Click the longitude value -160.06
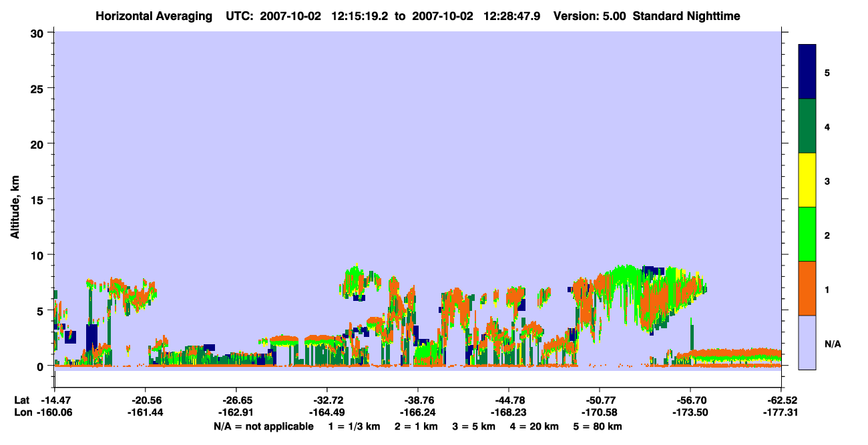This screenshot has width=868, height=445. click(x=54, y=413)
